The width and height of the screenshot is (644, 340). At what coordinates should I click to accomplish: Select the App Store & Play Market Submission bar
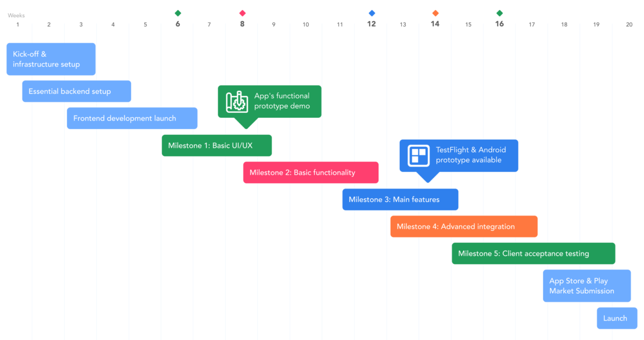click(587, 286)
